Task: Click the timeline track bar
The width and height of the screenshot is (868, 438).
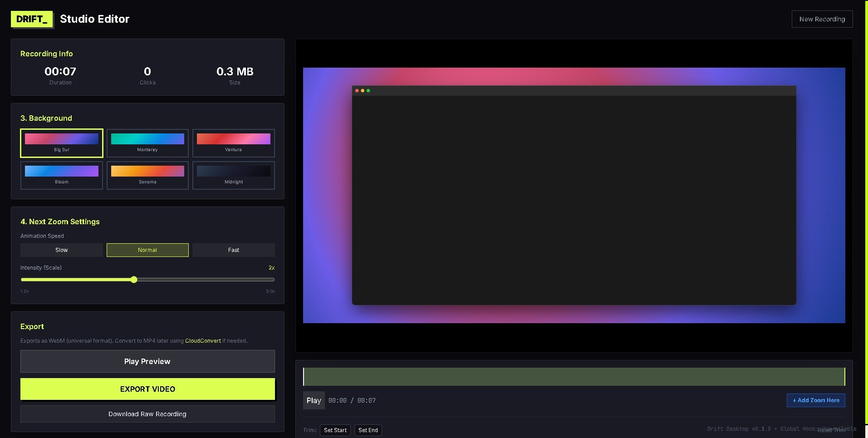Action: 574,376
